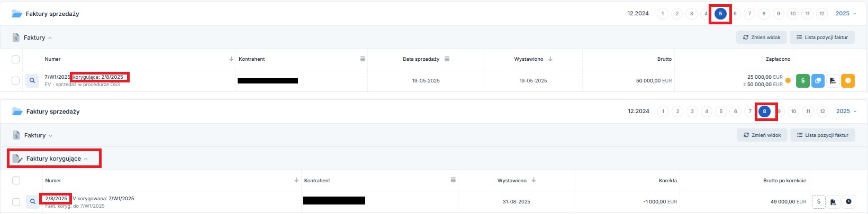Image resolution: width=868 pixels, height=214 pixels.
Task: Open Kontrahent column filter menu in top table
Action: (363, 59)
